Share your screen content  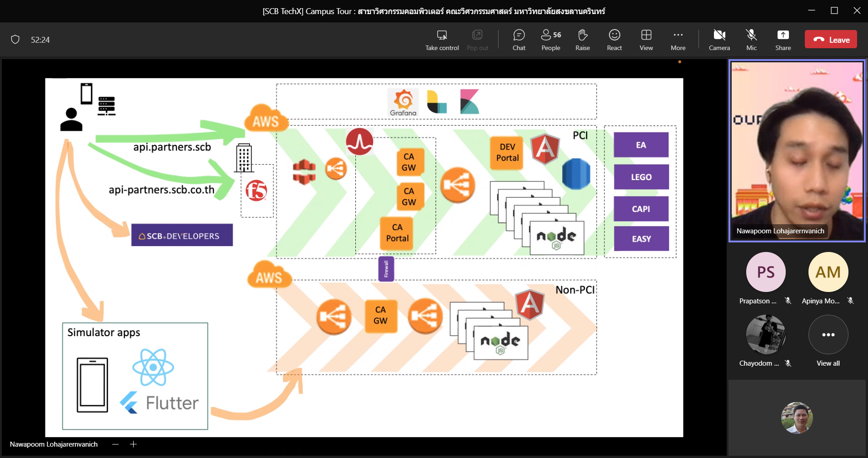pos(783,40)
